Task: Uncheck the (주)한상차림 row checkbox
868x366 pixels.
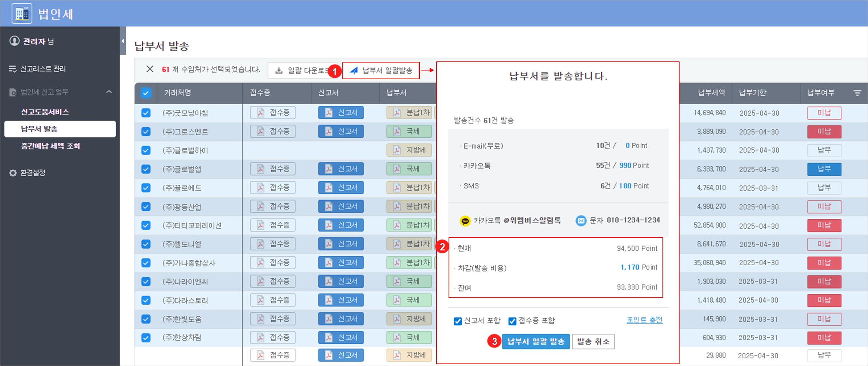Action: point(146,338)
